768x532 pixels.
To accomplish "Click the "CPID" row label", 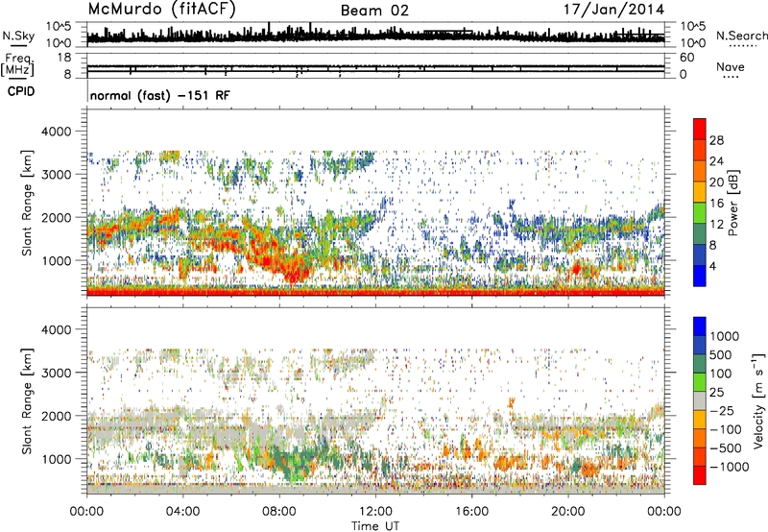I will pos(21,91).
